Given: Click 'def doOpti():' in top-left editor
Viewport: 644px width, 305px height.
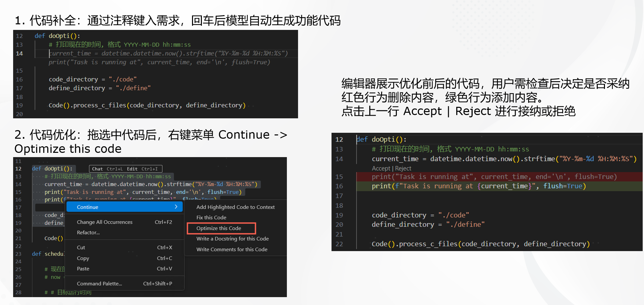Looking at the screenshot, I should tap(57, 36).
